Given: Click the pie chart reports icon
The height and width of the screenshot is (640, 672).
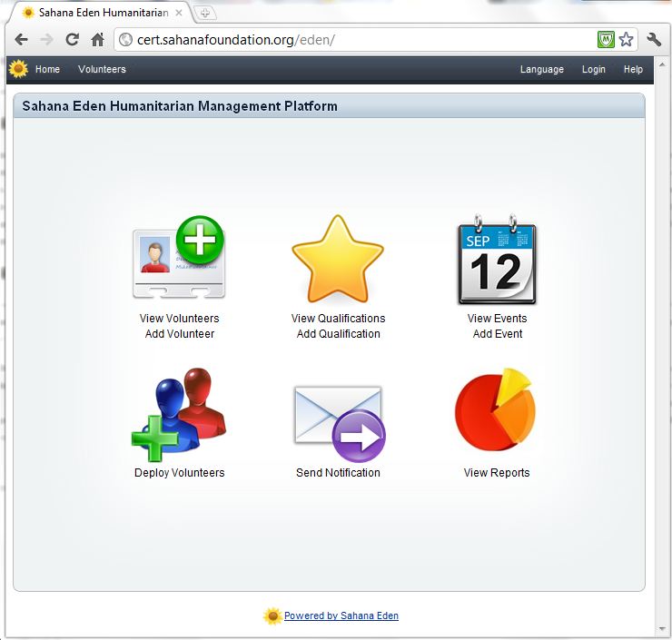Looking at the screenshot, I should (496, 412).
